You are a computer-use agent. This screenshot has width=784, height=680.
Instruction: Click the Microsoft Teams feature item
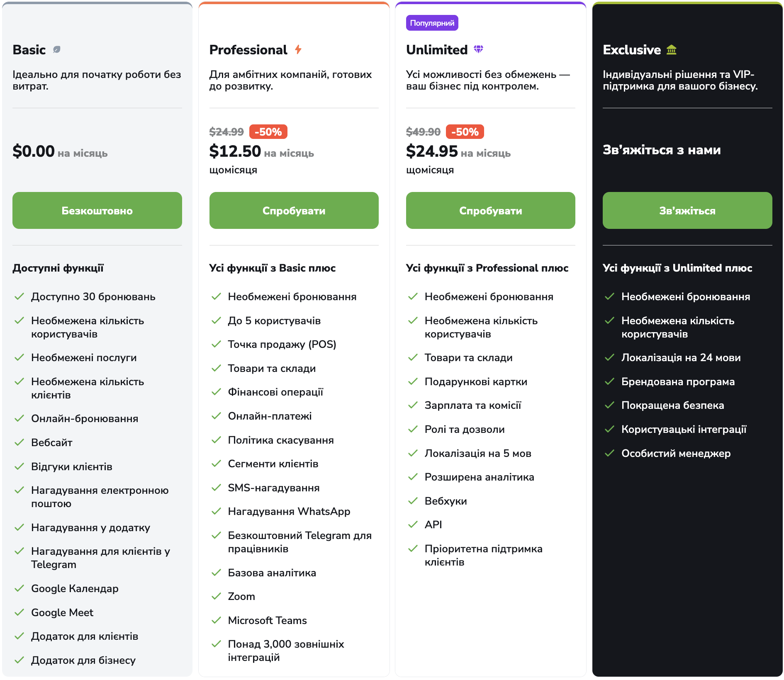(x=268, y=620)
